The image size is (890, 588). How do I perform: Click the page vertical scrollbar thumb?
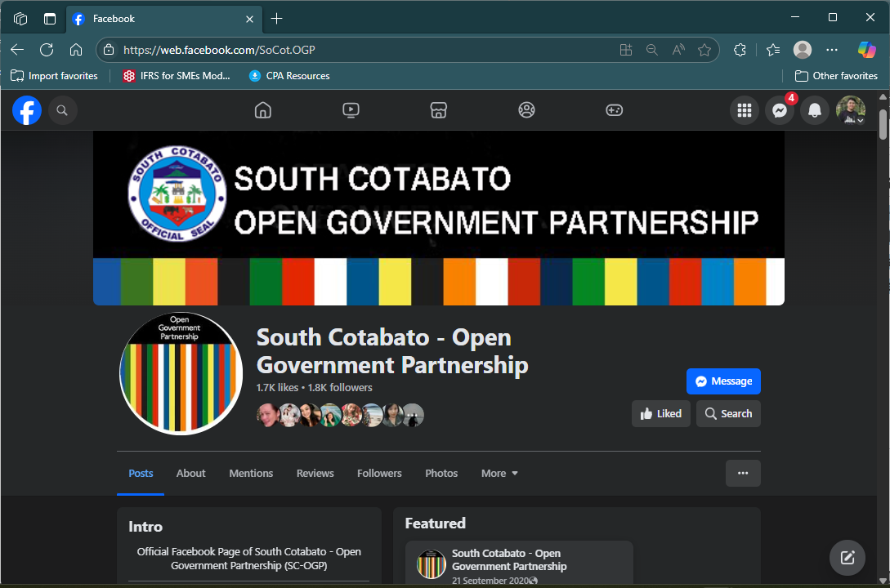click(x=883, y=124)
